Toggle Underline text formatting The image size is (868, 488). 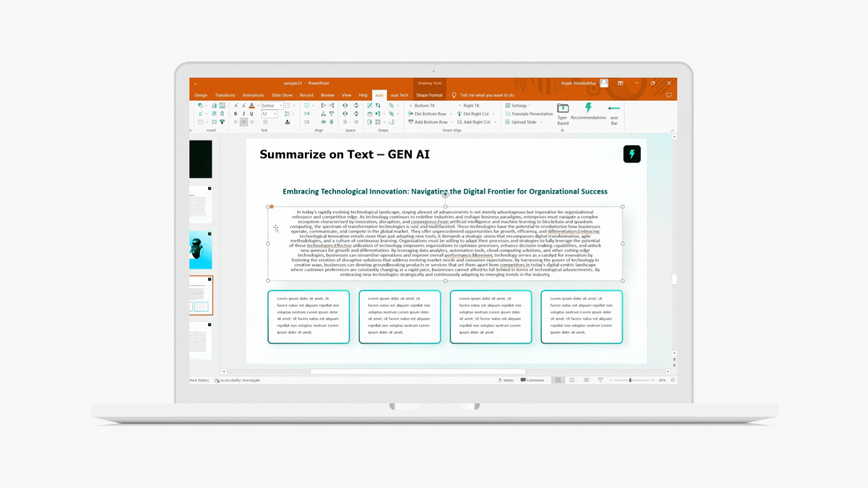tap(252, 114)
